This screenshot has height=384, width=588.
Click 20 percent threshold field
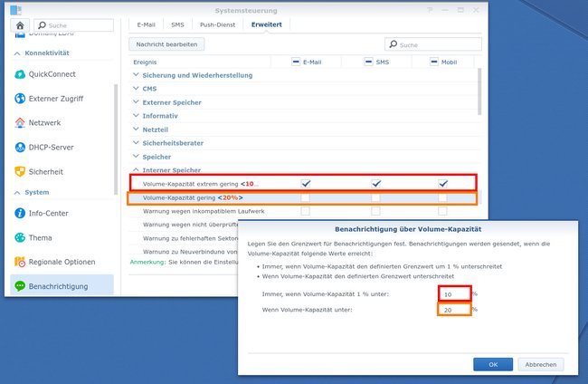click(x=454, y=310)
